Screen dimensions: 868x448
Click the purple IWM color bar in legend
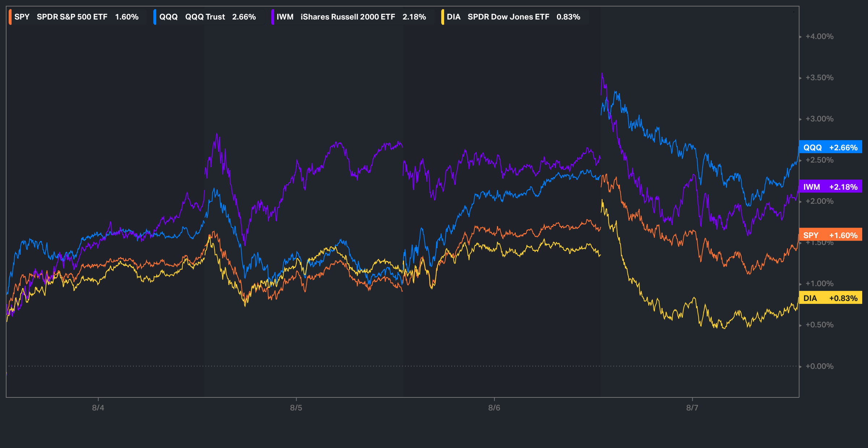pyautogui.click(x=272, y=17)
